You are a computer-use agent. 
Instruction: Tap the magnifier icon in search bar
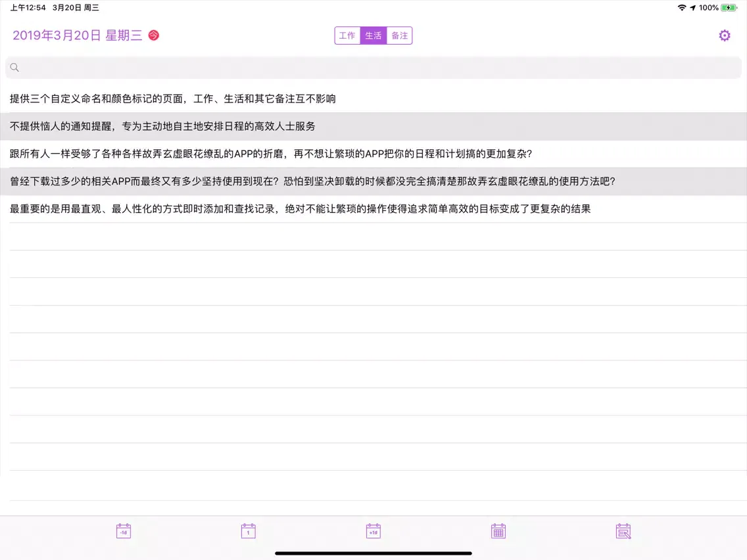click(14, 68)
